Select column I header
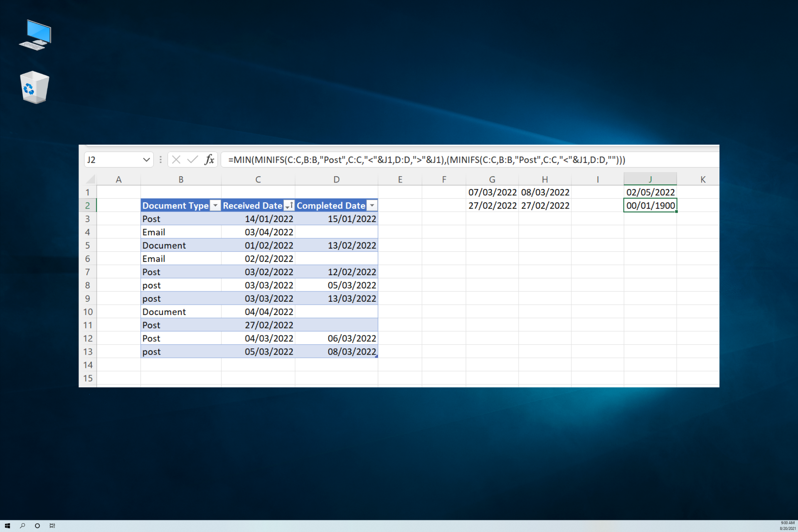This screenshot has width=798, height=532. pyautogui.click(x=598, y=180)
